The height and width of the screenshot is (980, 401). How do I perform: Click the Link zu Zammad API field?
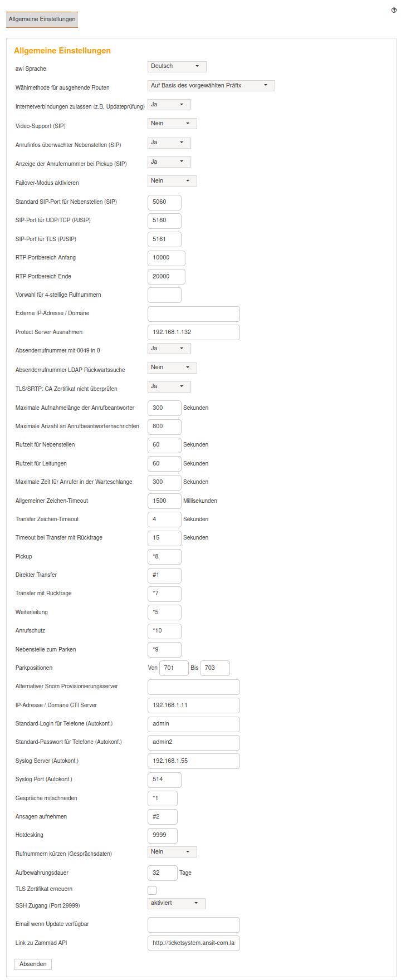193,943
